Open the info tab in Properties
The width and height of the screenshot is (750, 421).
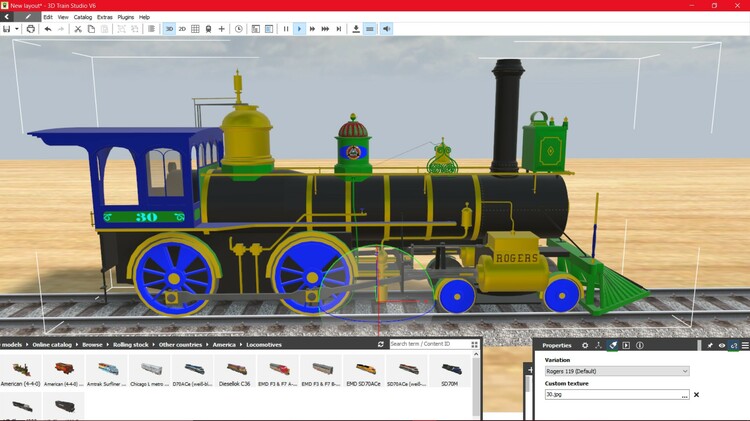[x=640, y=345]
